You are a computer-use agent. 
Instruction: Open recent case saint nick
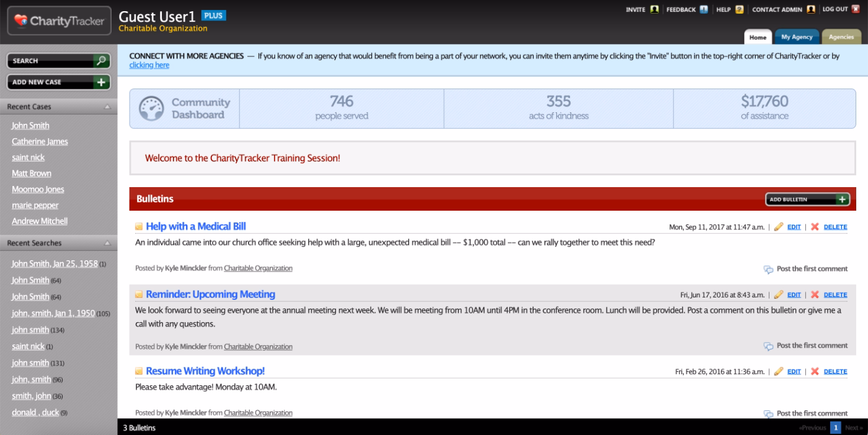pyautogui.click(x=28, y=158)
